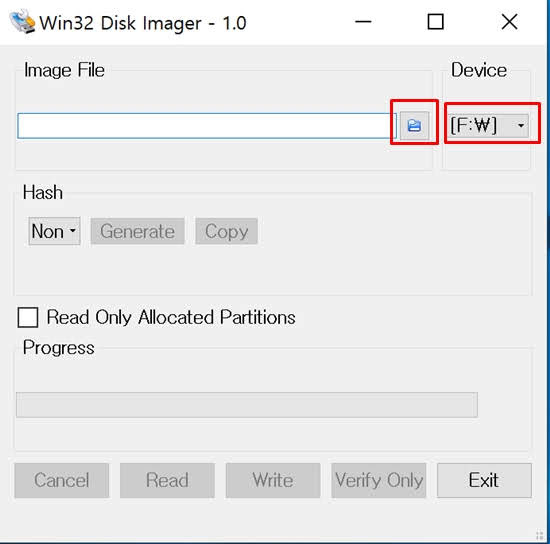
Task: Open the Device drive dropdown showing F:
Action: (x=488, y=125)
